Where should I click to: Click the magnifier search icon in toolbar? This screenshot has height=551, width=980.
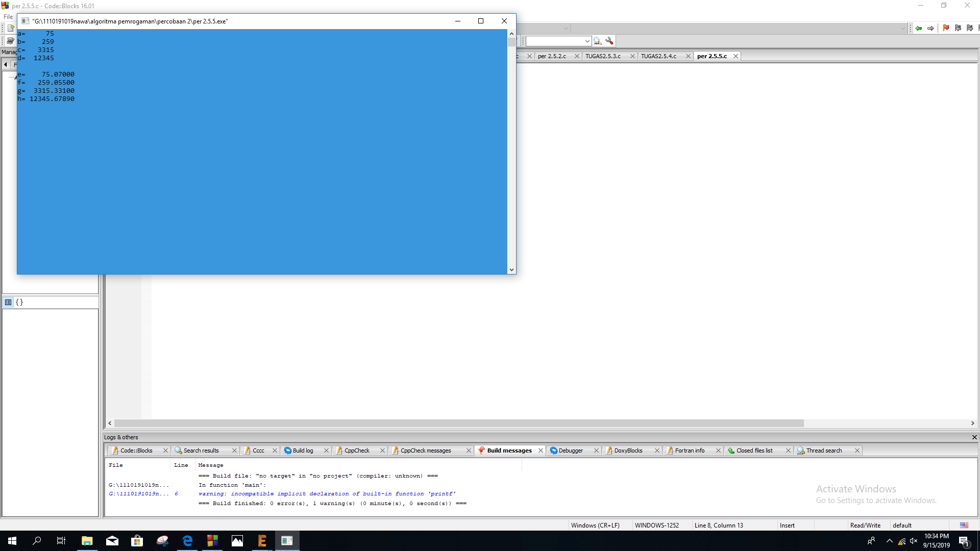pyautogui.click(x=598, y=41)
